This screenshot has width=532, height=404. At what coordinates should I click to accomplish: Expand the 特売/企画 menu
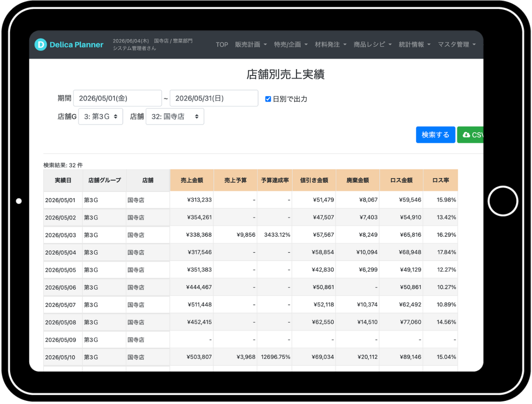point(290,44)
